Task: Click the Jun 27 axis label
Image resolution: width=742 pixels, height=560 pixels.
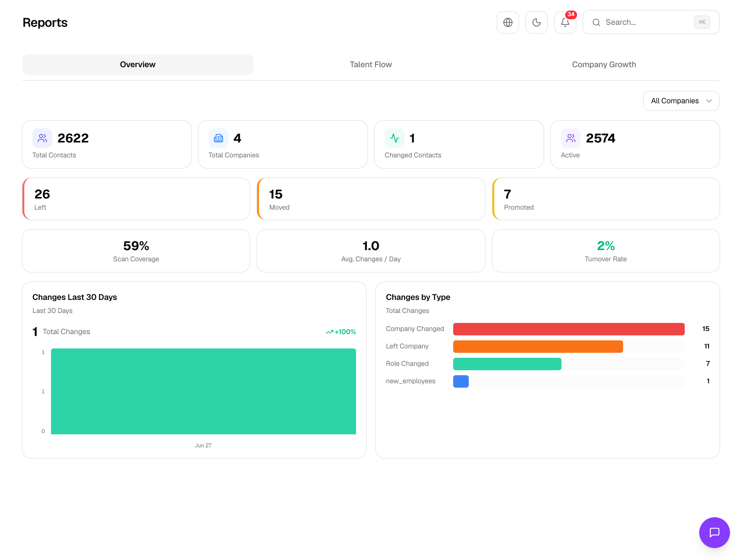Action: click(x=203, y=445)
